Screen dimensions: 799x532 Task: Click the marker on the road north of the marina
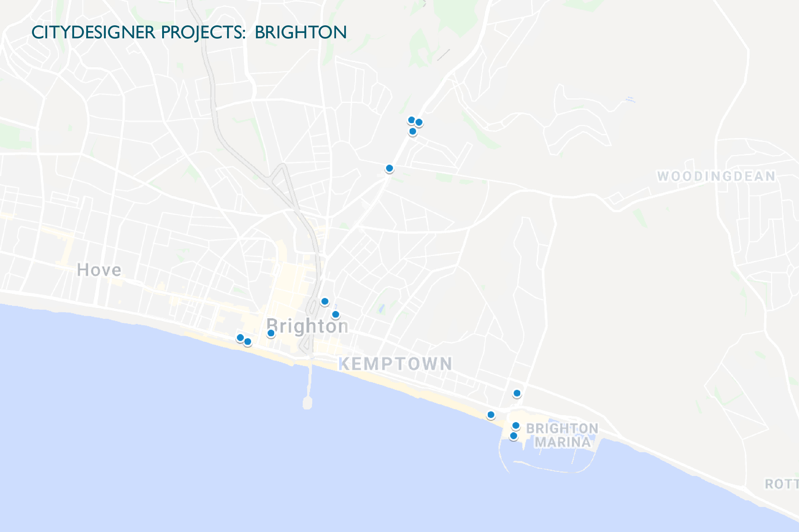click(517, 393)
